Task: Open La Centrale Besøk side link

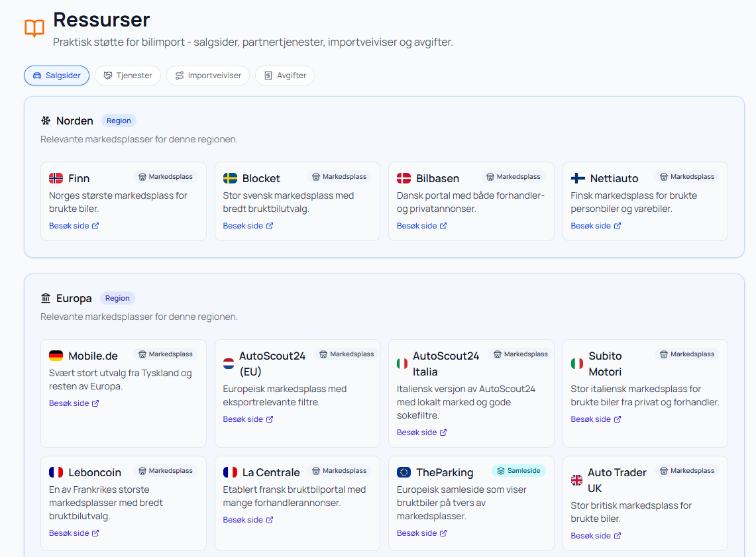Action: pos(248,520)
